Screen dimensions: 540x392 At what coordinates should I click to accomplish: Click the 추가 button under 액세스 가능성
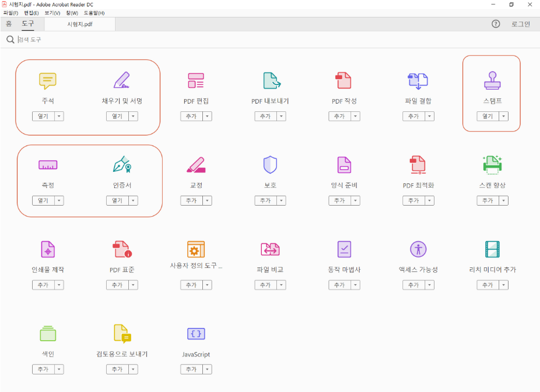[414, 285]
